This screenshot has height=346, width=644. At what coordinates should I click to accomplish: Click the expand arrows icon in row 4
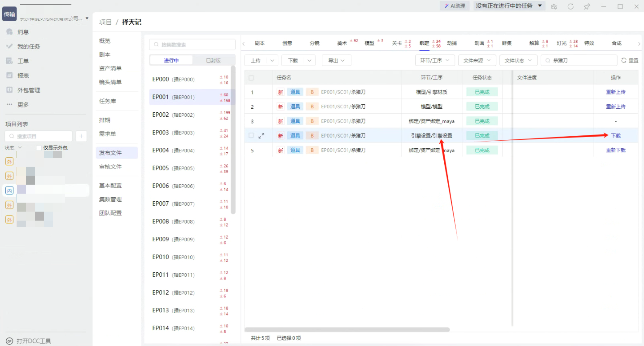tap(261, 136)
